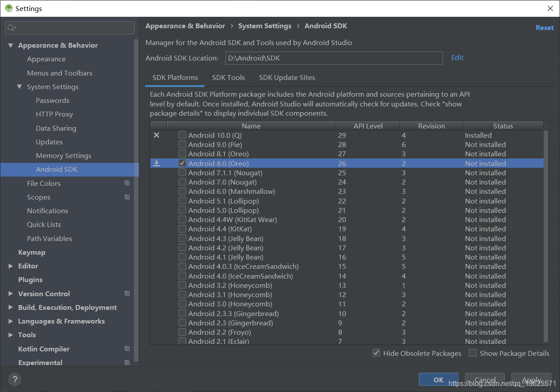
Task: Click the SDK table vertical scrollbar
Action: point(546,236)
